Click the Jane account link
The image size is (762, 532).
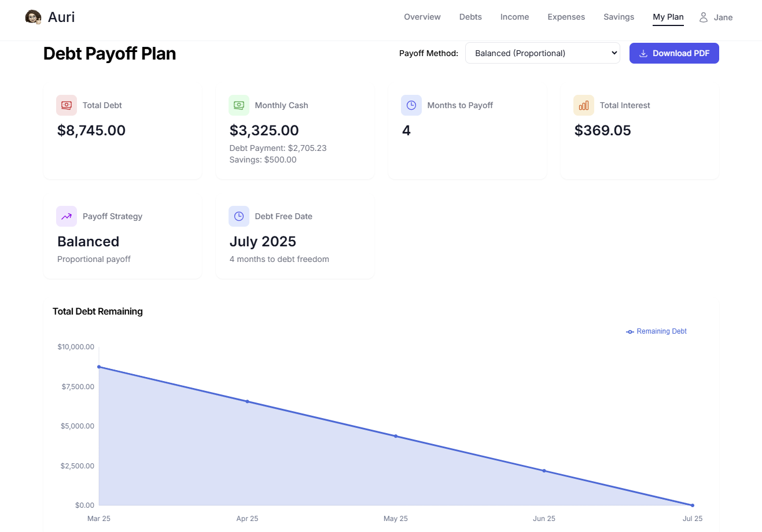point(723,17)
